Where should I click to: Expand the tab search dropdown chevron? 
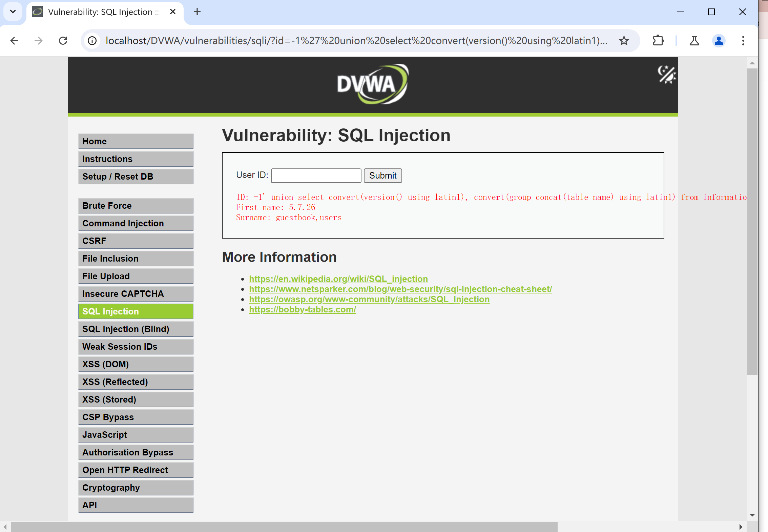pos(13,12)
